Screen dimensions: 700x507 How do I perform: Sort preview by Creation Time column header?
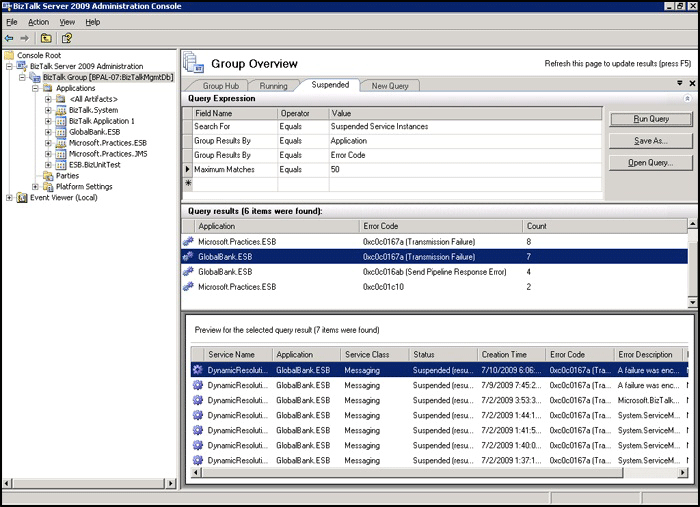click(x=511, y=354)
